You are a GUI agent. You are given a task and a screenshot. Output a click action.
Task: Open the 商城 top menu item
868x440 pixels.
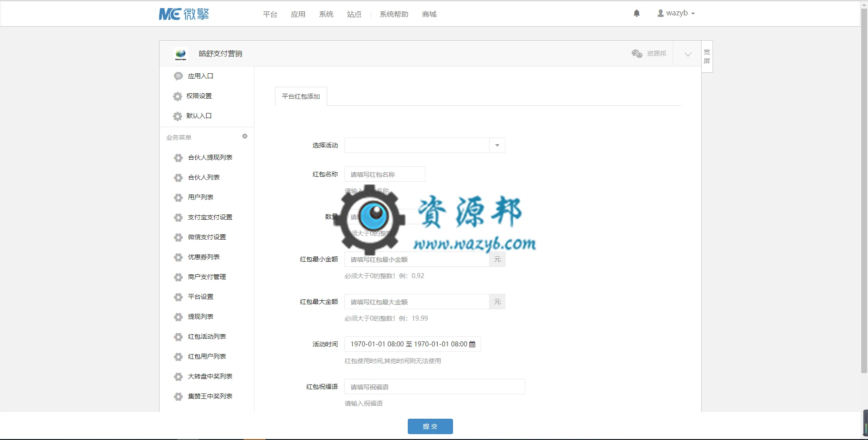[429, 14]
